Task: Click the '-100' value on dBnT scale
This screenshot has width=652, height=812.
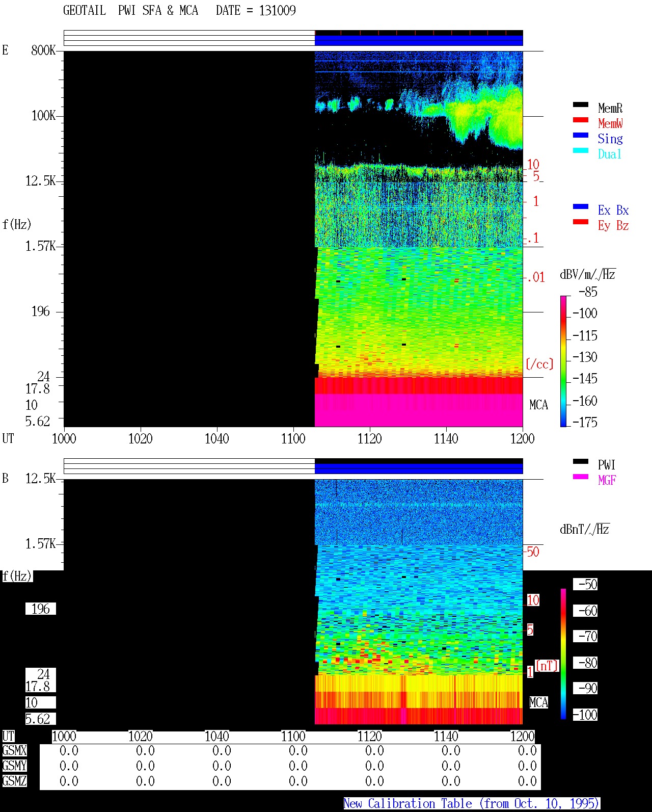Action: (585, 715)
